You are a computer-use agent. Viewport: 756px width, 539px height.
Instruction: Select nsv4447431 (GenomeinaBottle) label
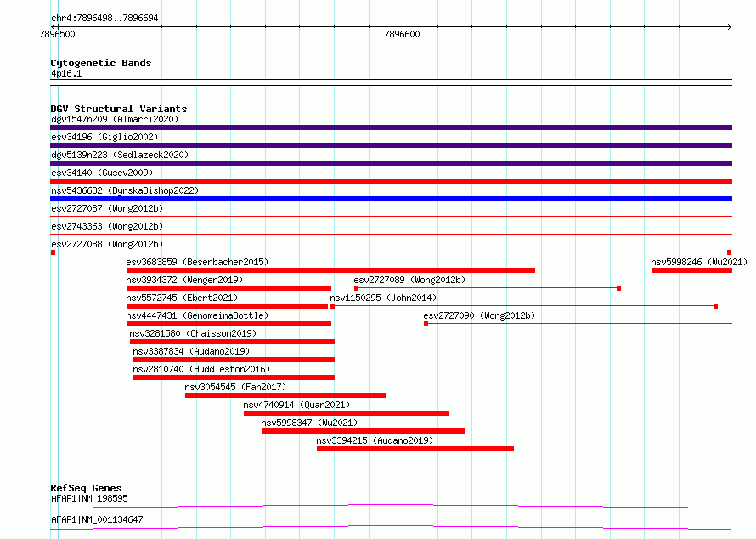coord(197,315)
